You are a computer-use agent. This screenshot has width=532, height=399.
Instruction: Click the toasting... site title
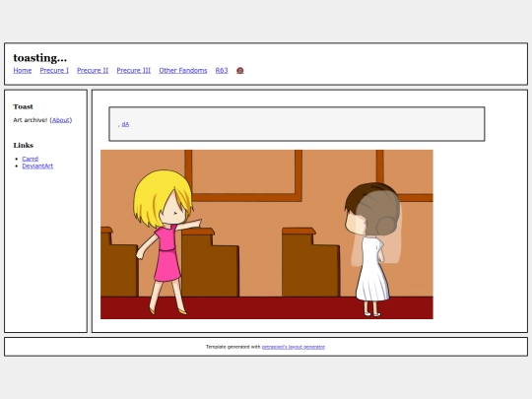point(40,58)
